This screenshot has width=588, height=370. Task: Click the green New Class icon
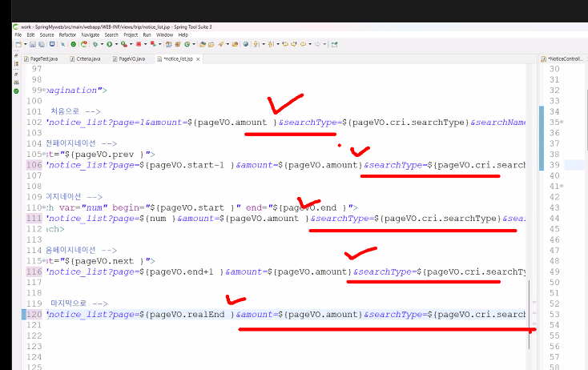pos(187,44)
